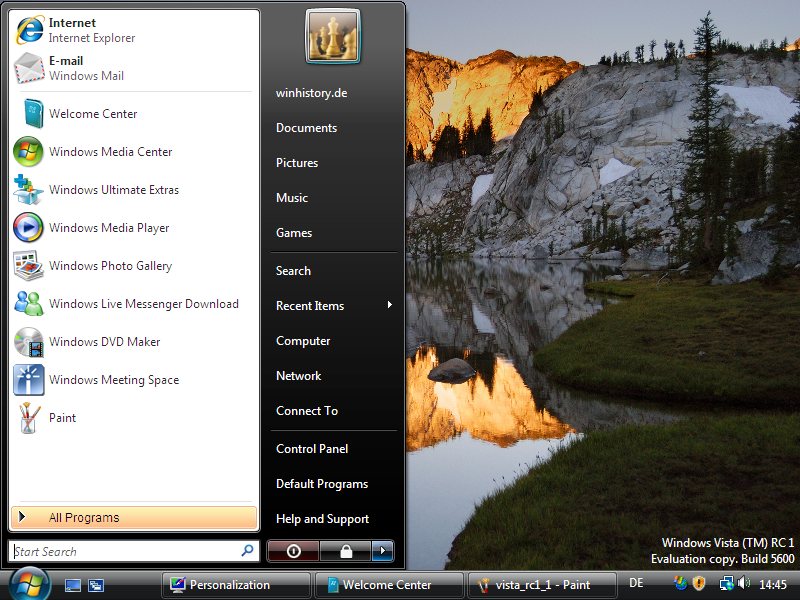
Task: Switch to vista_rc1_1 - Paint taskbar button
Action: [x=542, y=585]
